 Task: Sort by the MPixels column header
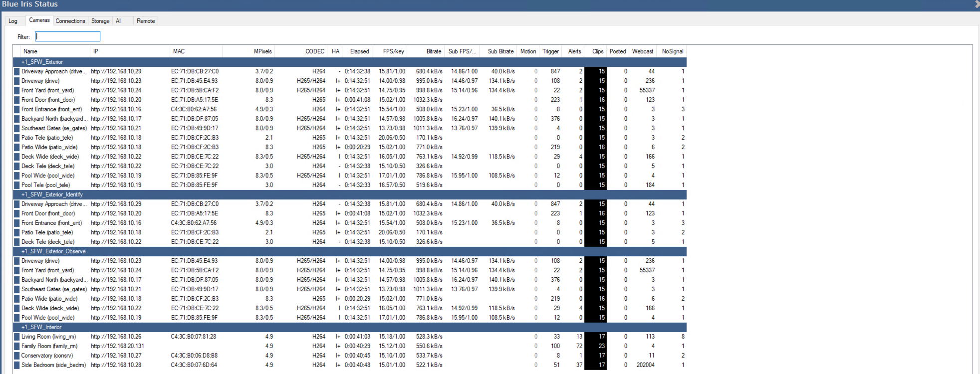click(248, 51)
